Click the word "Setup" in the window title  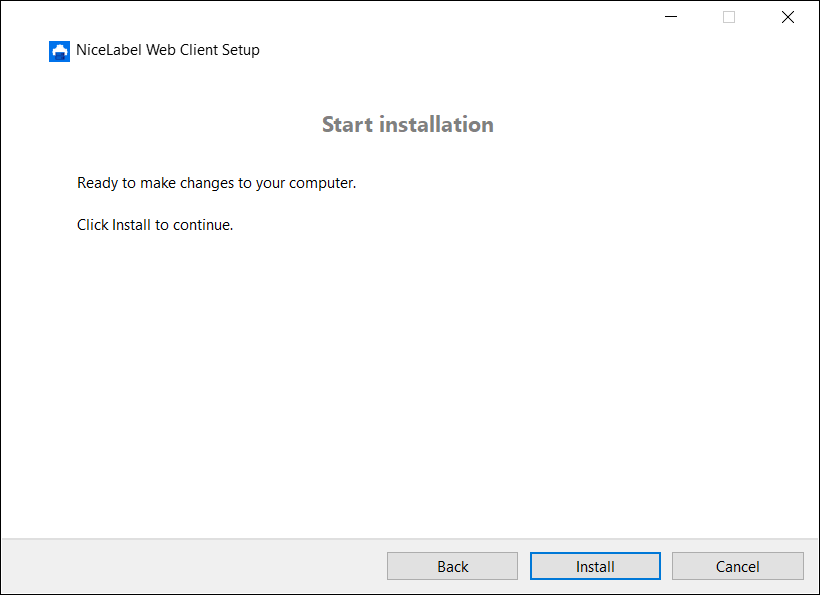click(x=238, y=50)
